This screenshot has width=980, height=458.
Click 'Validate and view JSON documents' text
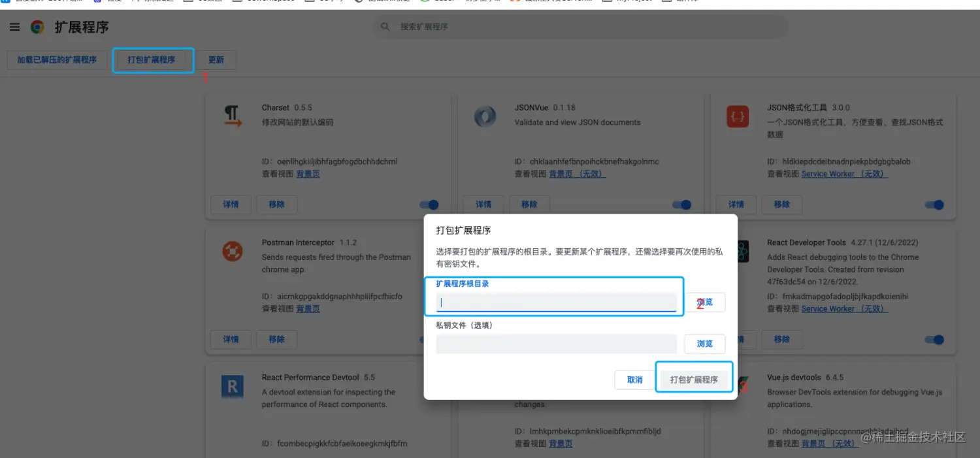578,122
